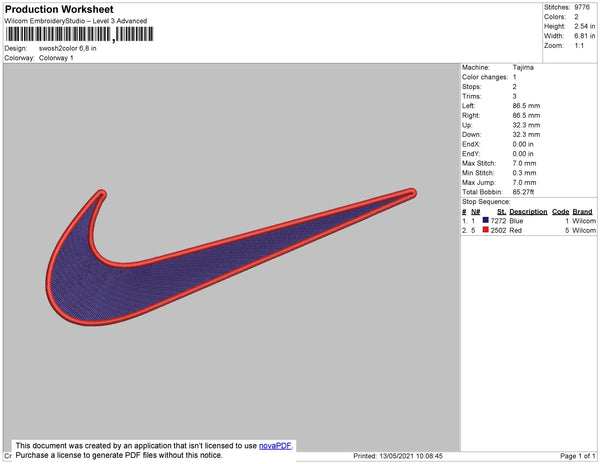Viewport: 600px width, 464px height.
Task: Select 'Wilcom EmbroideryStudio – Level 3 Advanced' text
Action: coord(76,21)
